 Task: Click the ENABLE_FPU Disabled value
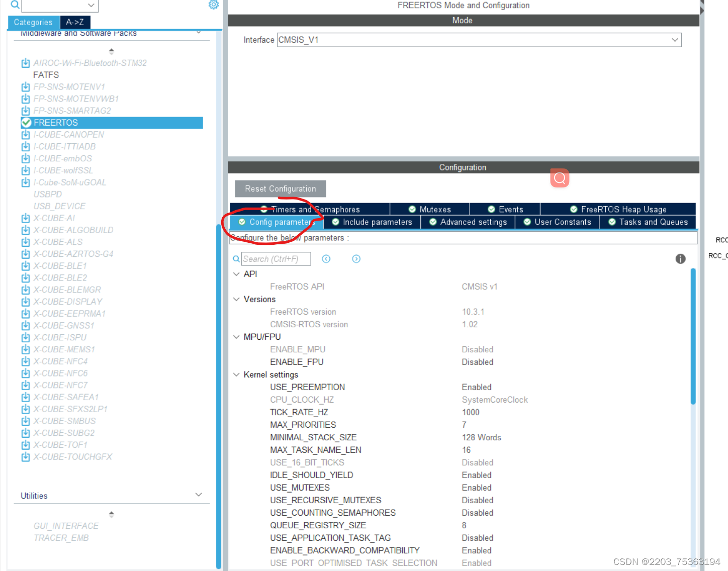478,362
